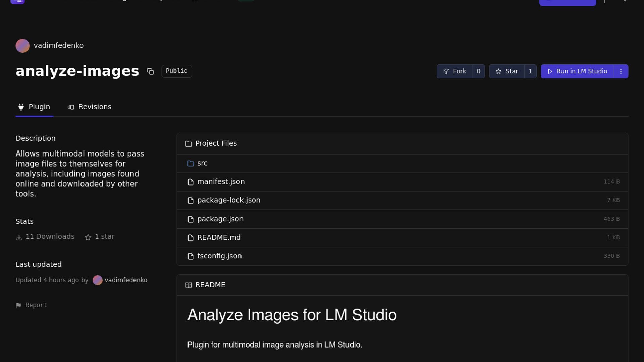The image size is (644, 362).
Task: Open manifest.json file
Action: pyautogui.click(x=221, y=182)
